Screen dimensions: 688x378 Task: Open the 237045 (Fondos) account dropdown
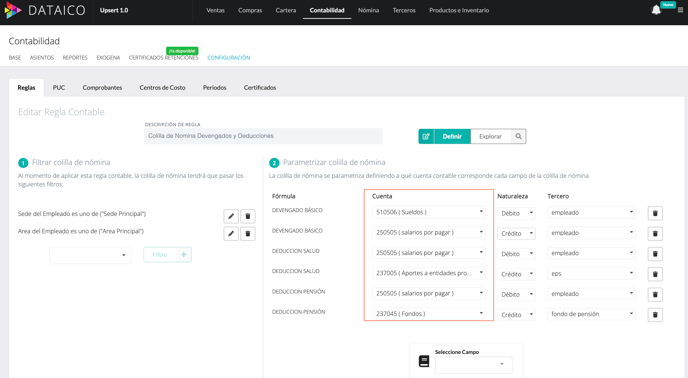[x=429, y=313]
